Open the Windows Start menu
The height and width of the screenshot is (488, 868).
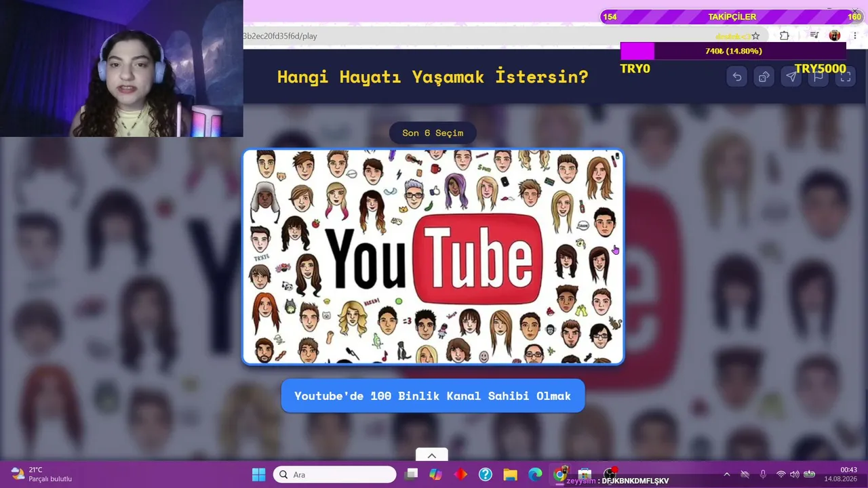point(259,474)
